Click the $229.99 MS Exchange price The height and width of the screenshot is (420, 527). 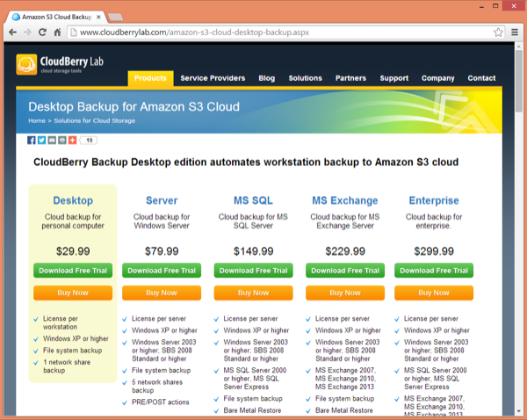click(x=345, y=251)
